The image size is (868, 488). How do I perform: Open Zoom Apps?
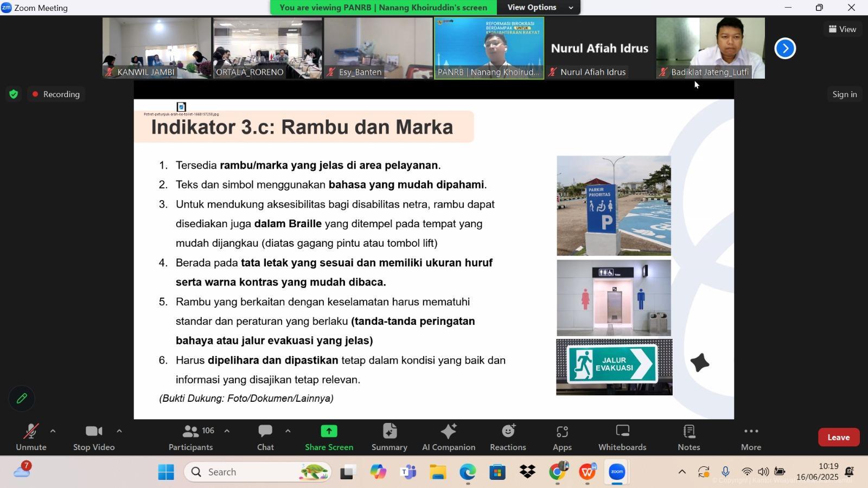[562, 437]
